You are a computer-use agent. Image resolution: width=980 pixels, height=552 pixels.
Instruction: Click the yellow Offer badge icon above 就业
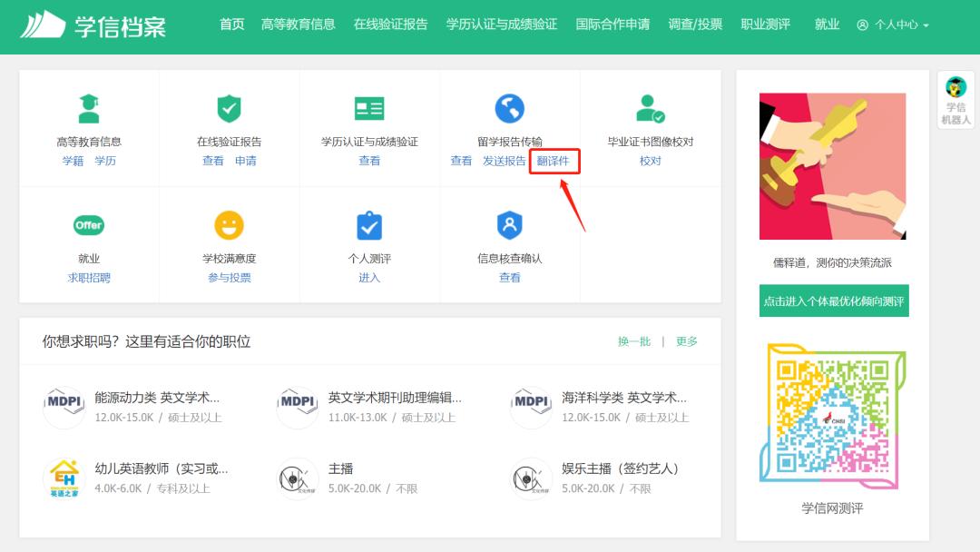coord(87,224)
